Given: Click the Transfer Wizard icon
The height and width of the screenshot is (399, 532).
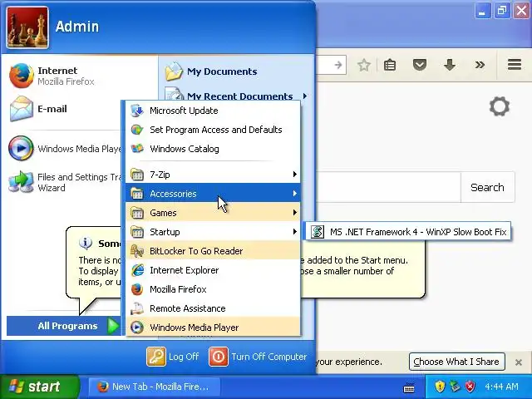Looking at the screenshot, I should (21, 182).
